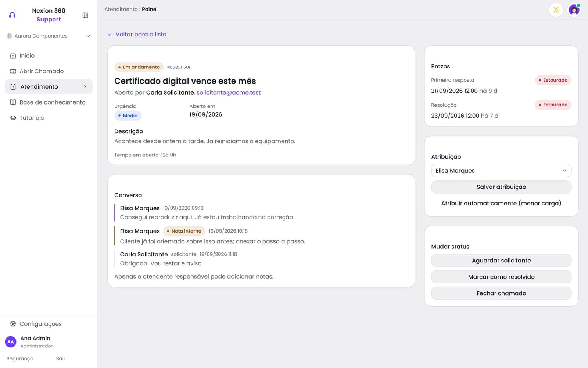Click Fechar chamado button
588x368 pixels.
tap(501, 293)
